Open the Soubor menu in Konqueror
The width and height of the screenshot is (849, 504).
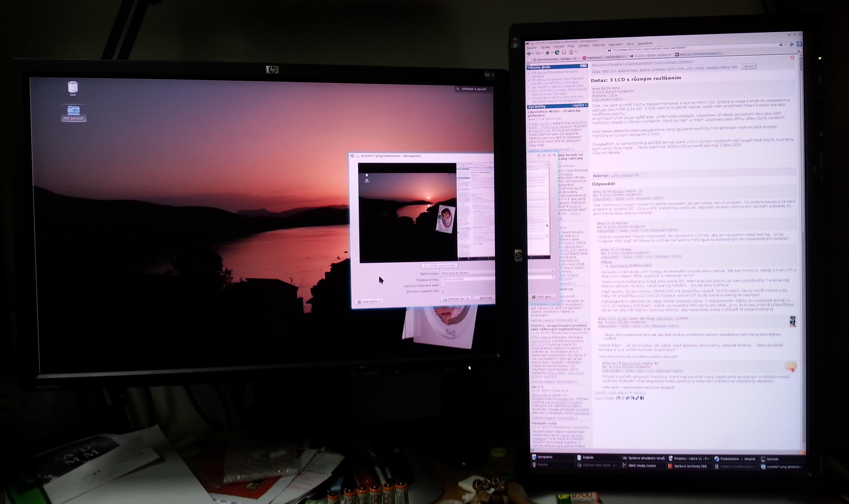point(532,48)
